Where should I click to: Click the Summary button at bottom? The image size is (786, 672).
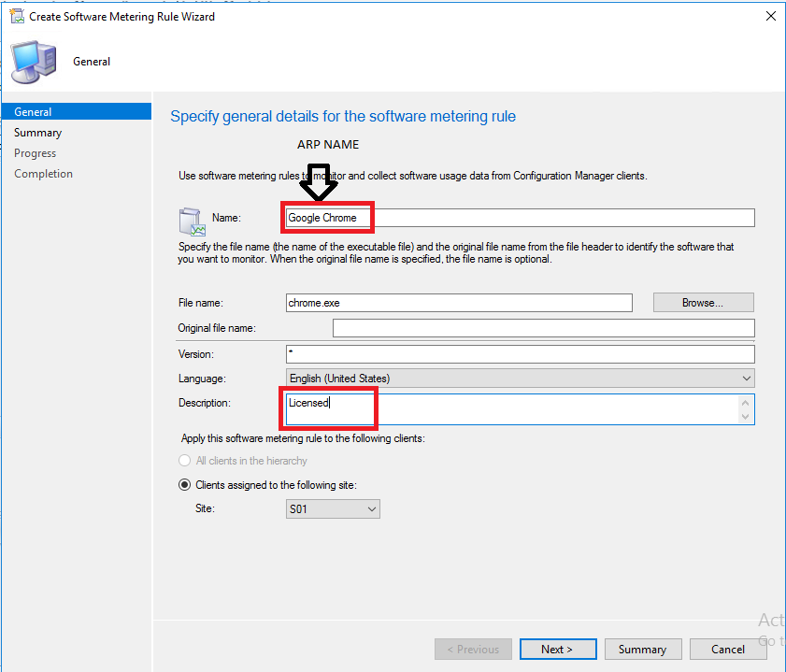[643, 650]
